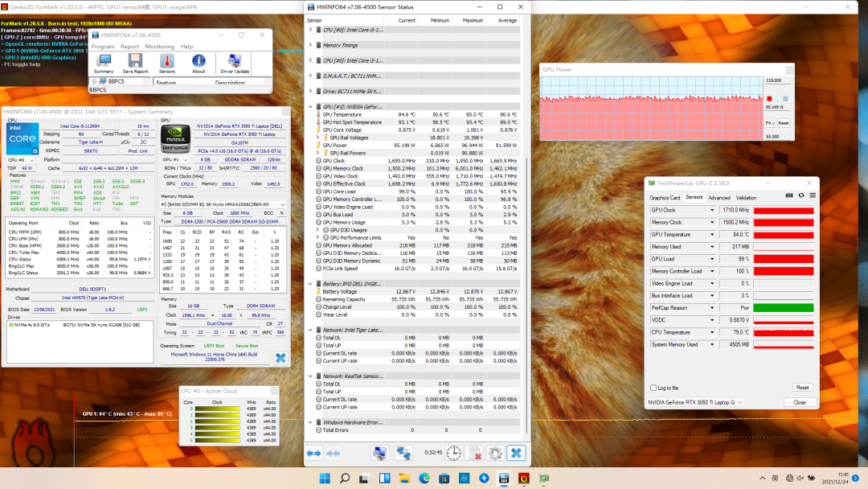Click Fit y in GPU Power graph
The width and height of the screenshot is (868, 489).
tap(770, 123)
